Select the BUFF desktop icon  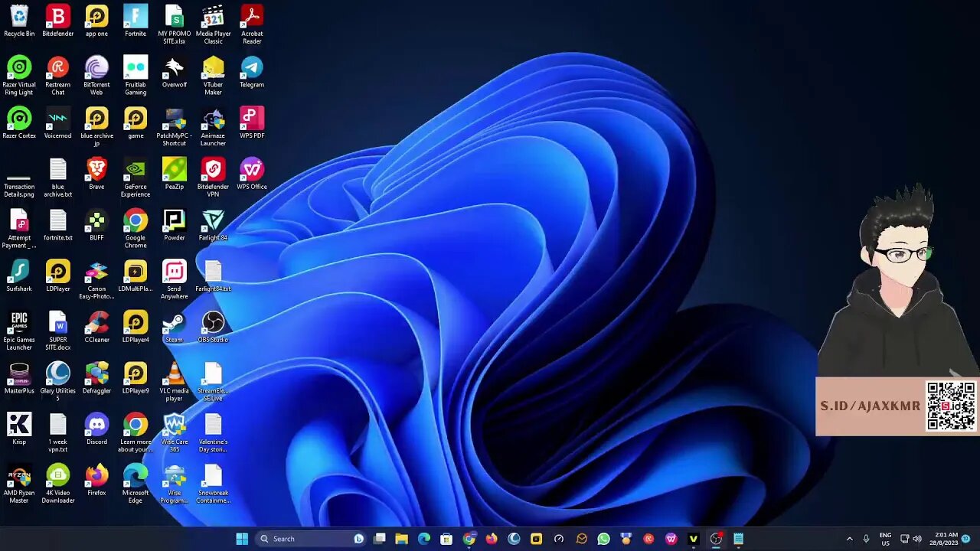[x=96, y=225]
